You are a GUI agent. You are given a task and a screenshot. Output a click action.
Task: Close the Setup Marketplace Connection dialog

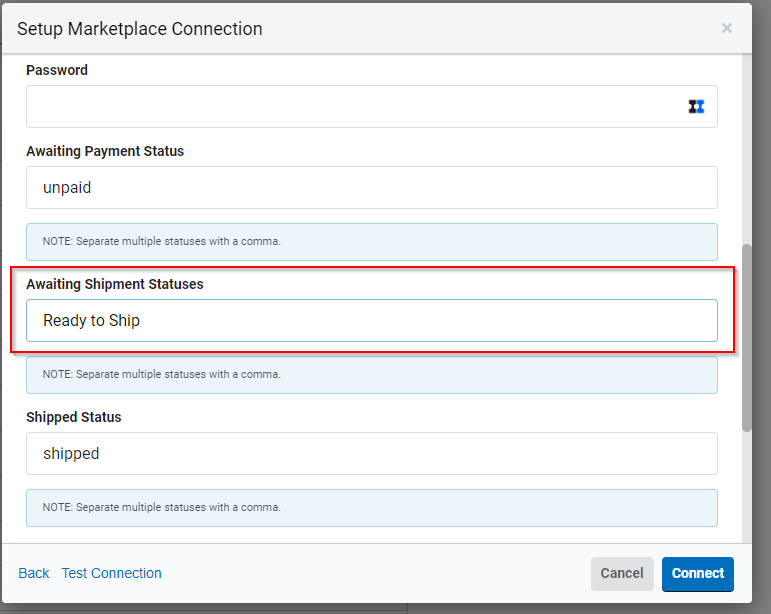[x=727, y=28]
